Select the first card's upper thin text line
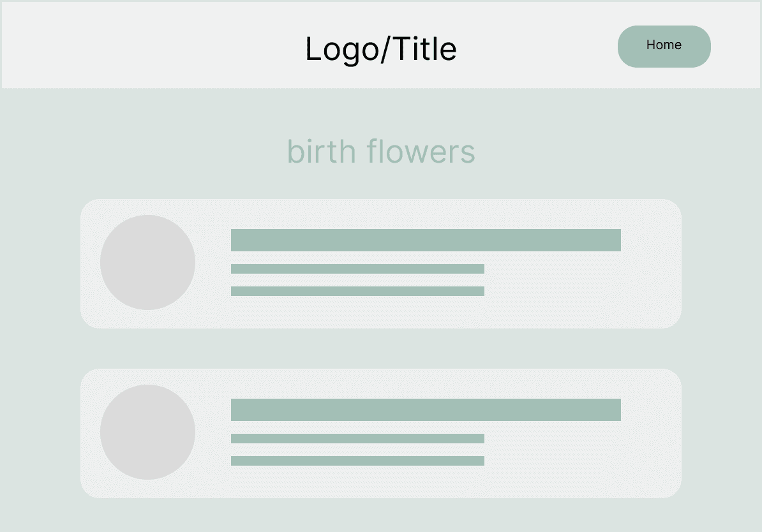This screenshot has height=532, width=762. [x=357, y=269]
